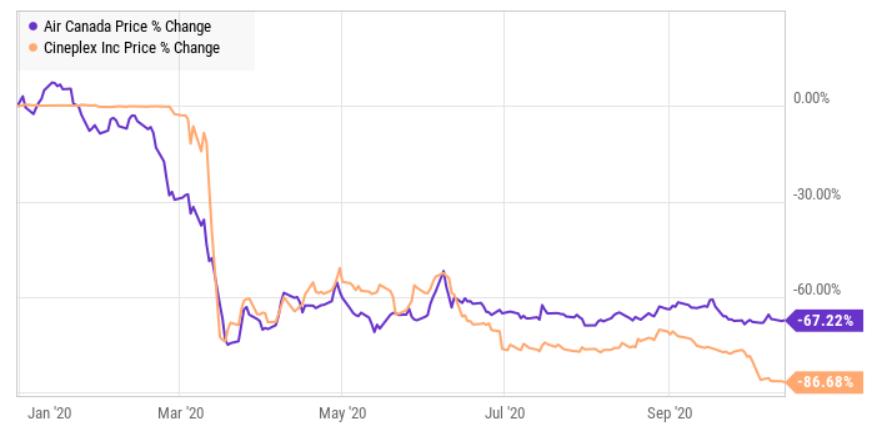Click the 0.00% y-axis label
The width and height of the screenshot is (891, 445).
tap(809, 99)
